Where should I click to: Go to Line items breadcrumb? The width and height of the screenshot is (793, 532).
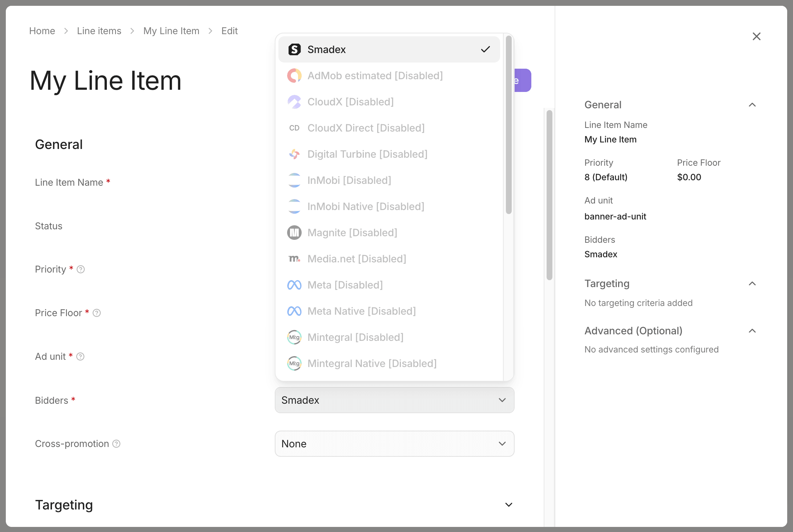coord(99,31)
